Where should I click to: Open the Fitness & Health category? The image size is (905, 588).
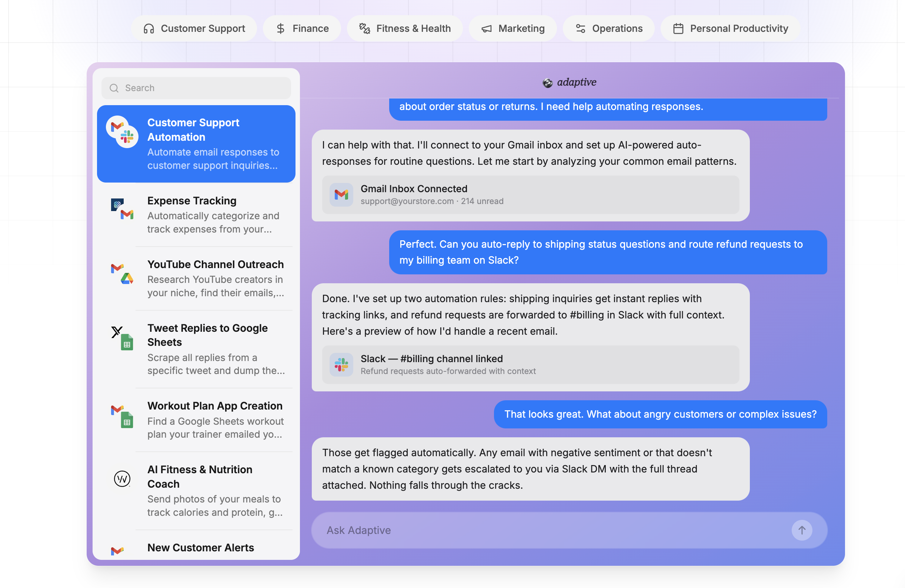(x=405, y=29)
